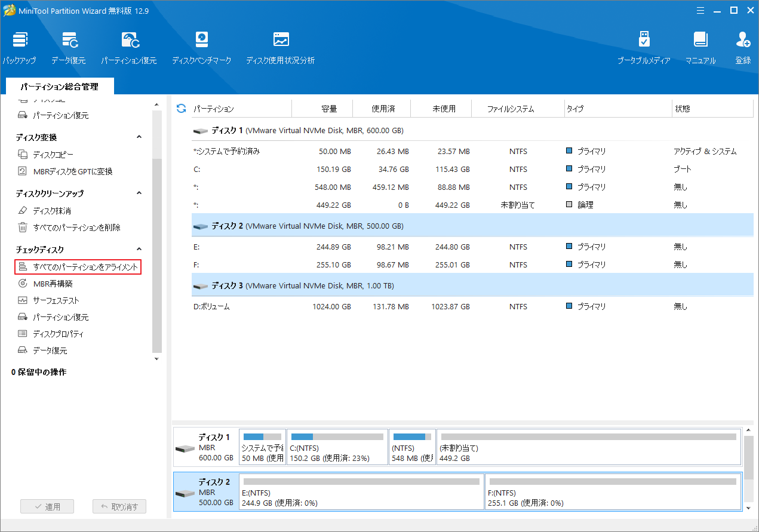Click the 登録 register icon
Image resolution: width=759 pixels, height=532 pixels.
point(743,48)
